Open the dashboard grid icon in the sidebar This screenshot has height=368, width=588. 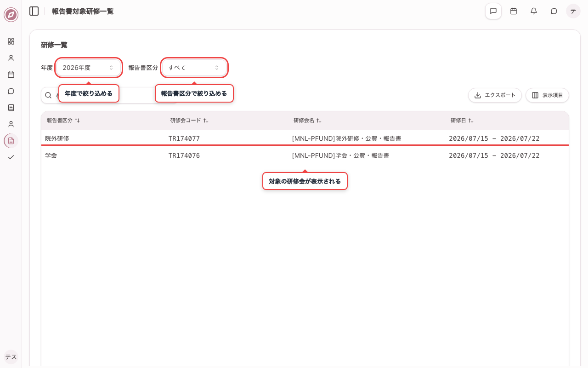[11, 41]
